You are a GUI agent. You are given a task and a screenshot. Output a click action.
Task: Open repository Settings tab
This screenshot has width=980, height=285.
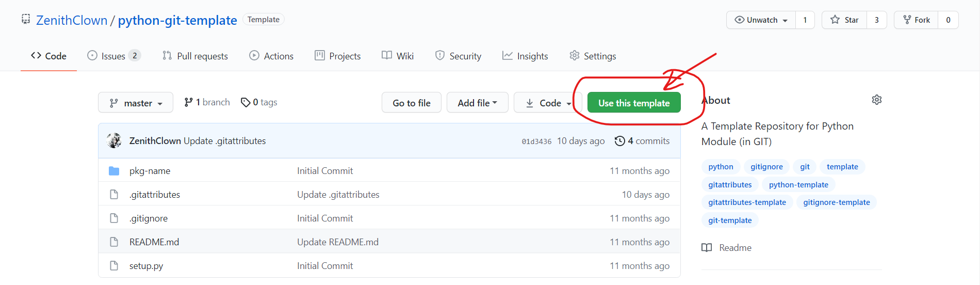coord(593,56)
